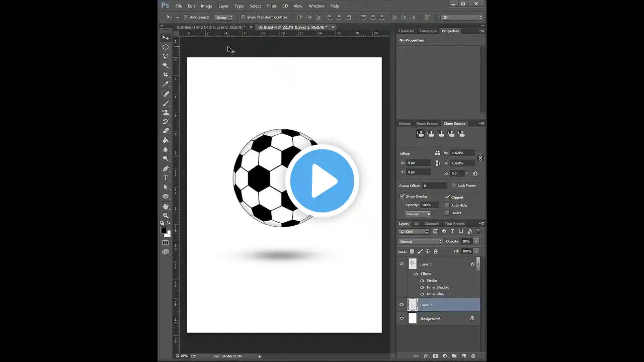
Task: Open the layer blend mode dropdown
Action: click(x=421, y=241)
